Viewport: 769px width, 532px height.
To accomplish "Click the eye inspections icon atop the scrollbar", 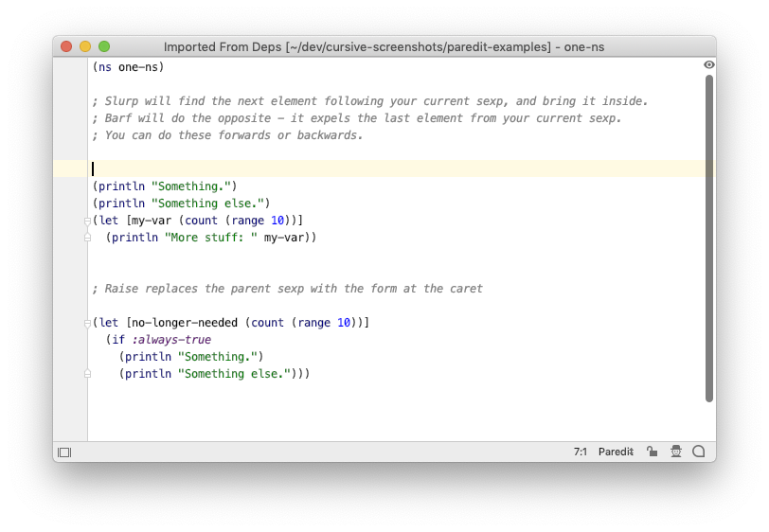I will tap(708, 64).
